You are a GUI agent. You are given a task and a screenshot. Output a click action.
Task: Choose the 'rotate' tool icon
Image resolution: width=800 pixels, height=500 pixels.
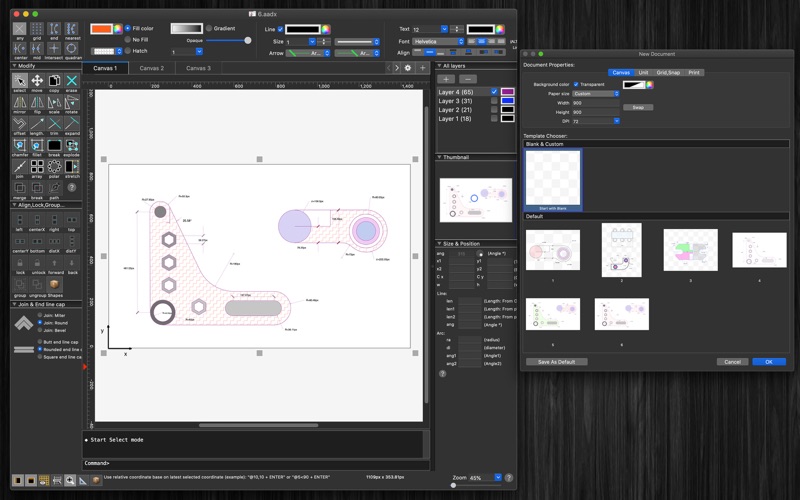click(71, 102)
